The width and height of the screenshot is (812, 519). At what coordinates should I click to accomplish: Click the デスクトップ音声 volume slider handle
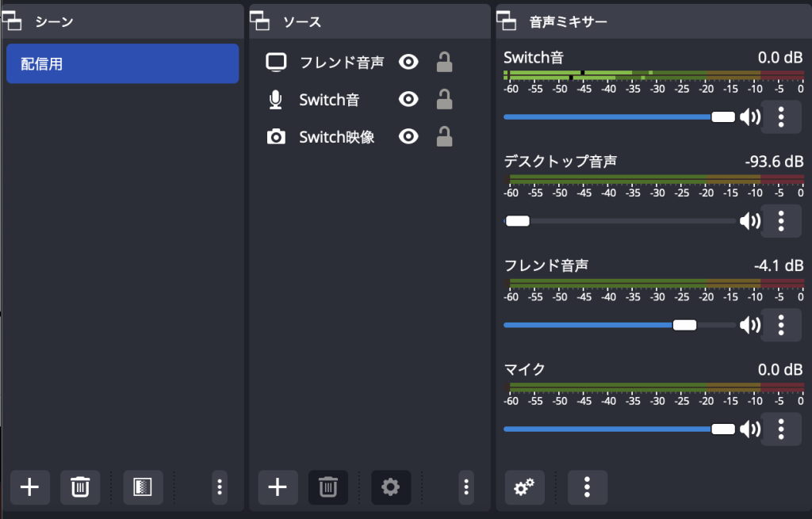pyautogui.click(x=517, y=221)
